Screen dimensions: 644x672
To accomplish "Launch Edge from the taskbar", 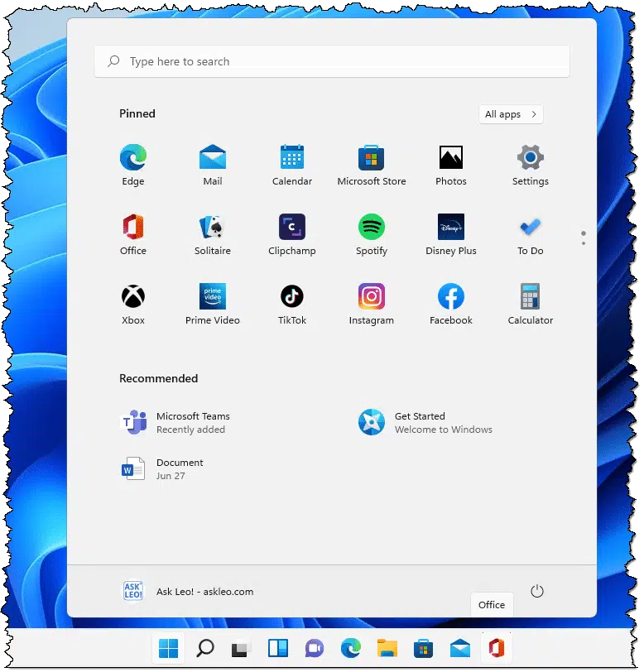I will [351, 648].
